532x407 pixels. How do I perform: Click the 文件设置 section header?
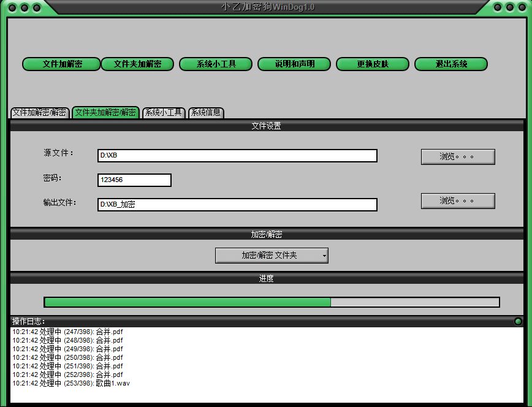click(x=267, y=126)
